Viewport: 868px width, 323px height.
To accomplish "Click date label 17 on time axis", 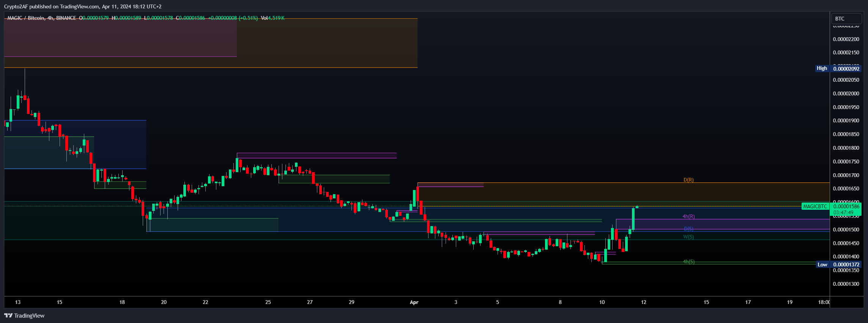I will (748, 302).
